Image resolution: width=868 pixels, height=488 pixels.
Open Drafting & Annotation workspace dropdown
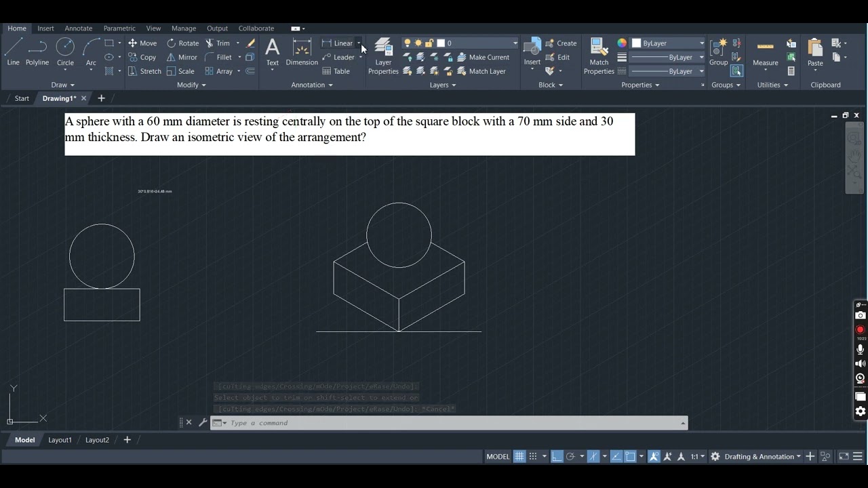tap(762, 456)
